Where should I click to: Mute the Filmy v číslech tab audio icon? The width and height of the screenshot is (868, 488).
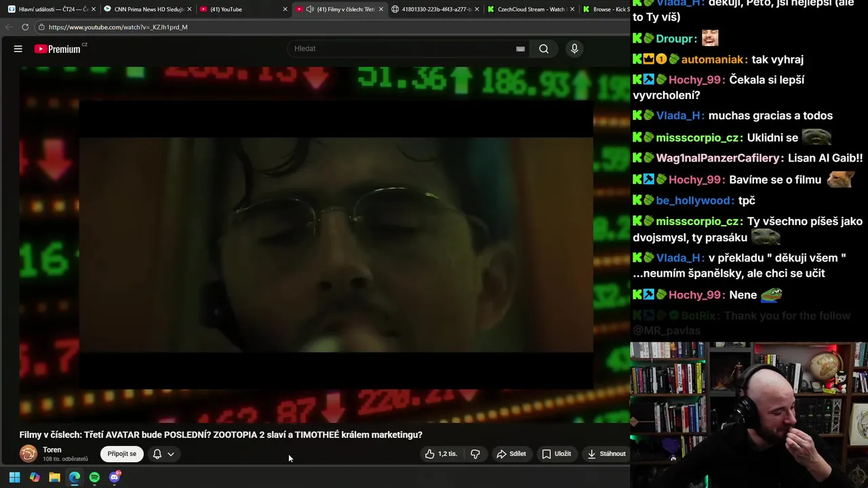tap(310, 9)
